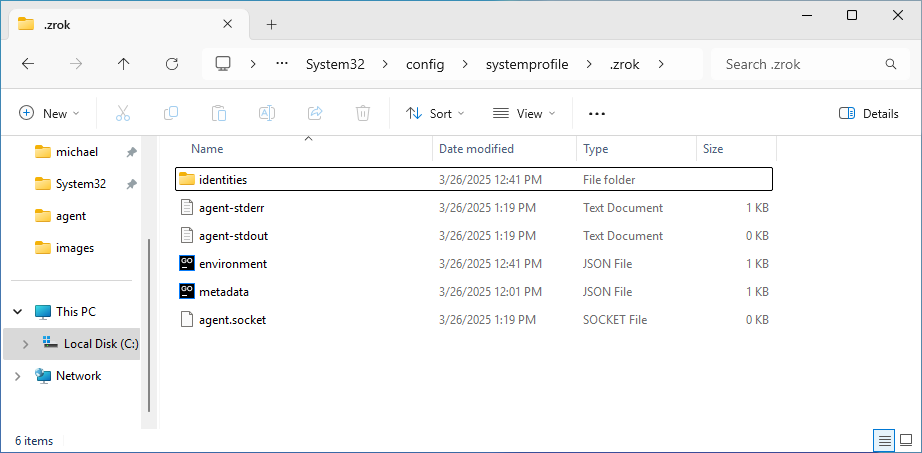922x453 pixels.
Task: Click the Delete trash can icon
Action: click(x=364, y=114)
